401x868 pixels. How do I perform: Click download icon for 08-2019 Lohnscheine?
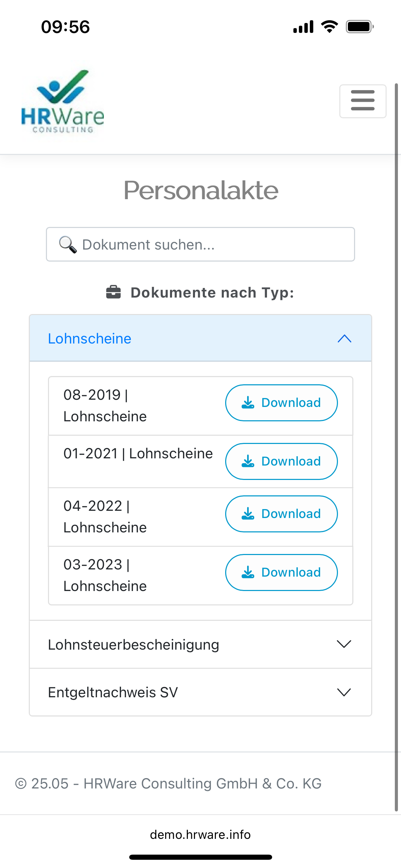pyautogui.click(x=248, y=403)
